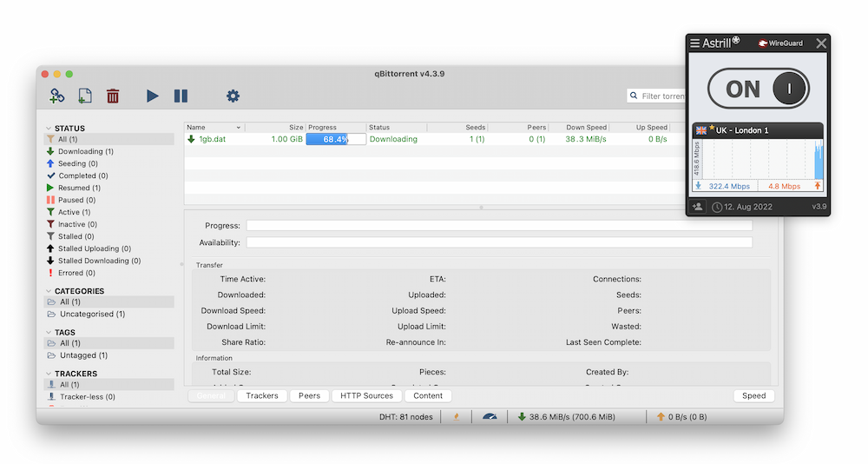This screenshot has height=464, width=868.
Task: Open the Peers tab
Action: point(310,396)
